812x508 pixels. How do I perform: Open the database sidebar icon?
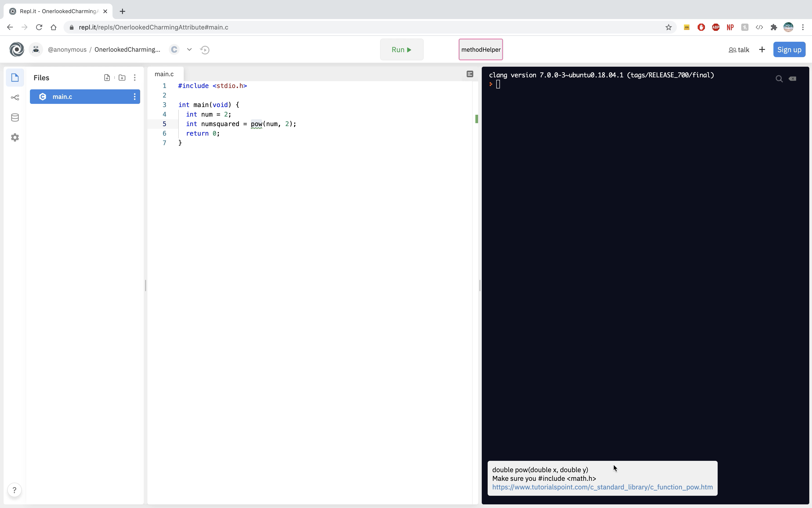15,118
